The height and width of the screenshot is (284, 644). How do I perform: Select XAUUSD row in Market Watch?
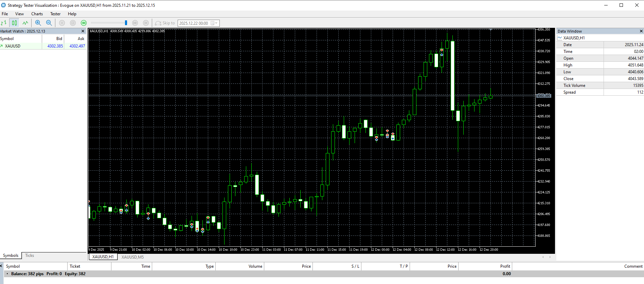point(13,46)
